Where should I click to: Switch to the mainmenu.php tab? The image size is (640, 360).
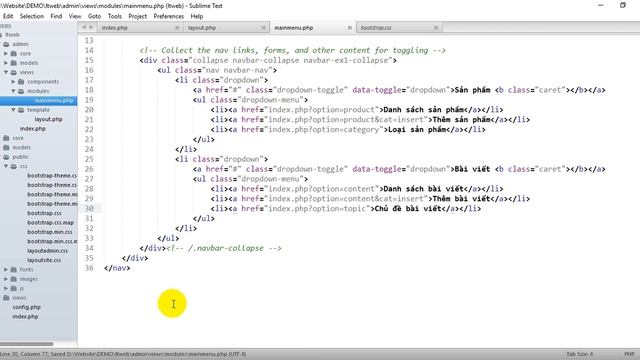coord(313,28)
